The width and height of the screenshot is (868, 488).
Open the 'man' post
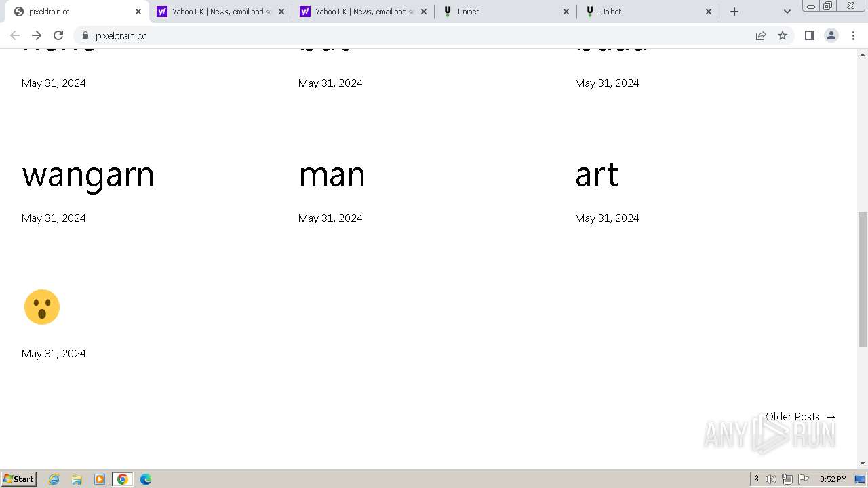332,176
